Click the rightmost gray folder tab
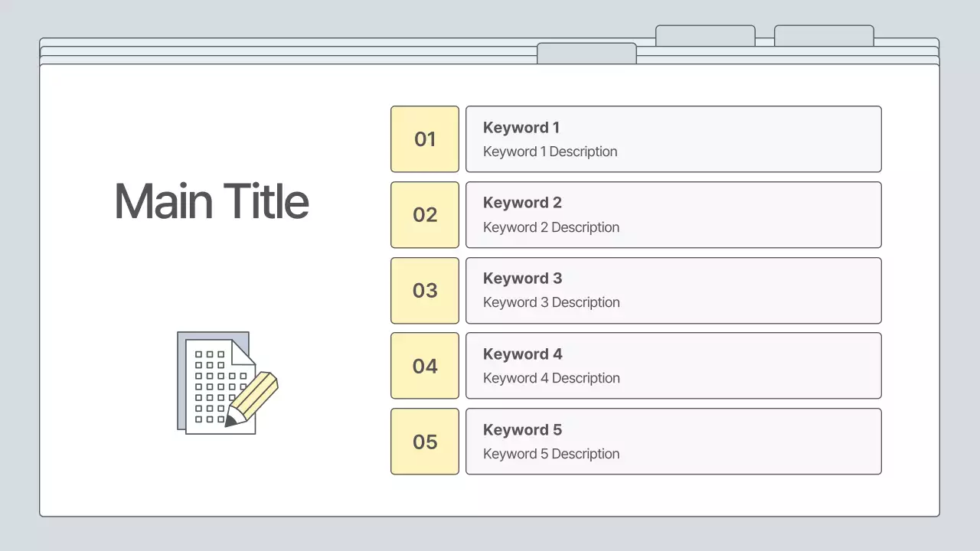 coord(824,36)
